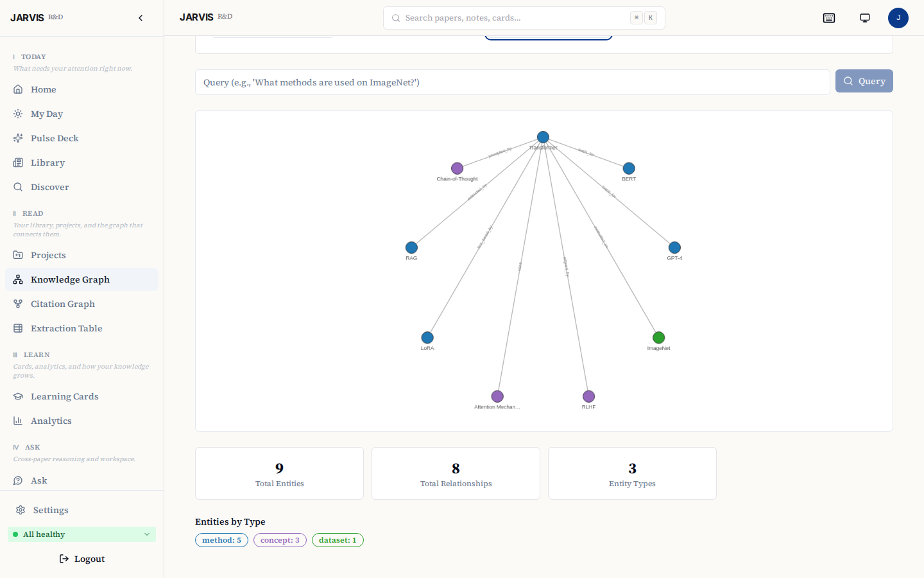Open the Discover page
This screenshot has width=924, height=578.
point(81,187)
